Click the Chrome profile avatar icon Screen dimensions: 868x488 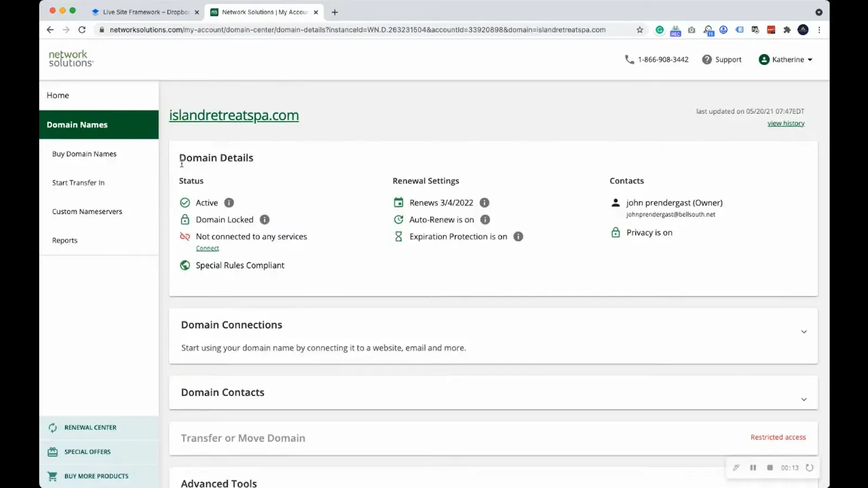[x=803, y=30]
